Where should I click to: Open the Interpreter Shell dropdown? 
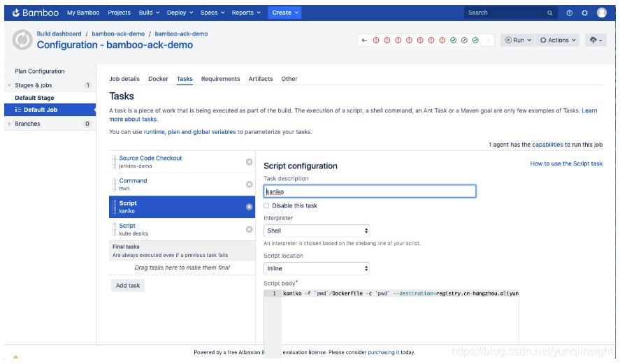(x=317, y=231)
